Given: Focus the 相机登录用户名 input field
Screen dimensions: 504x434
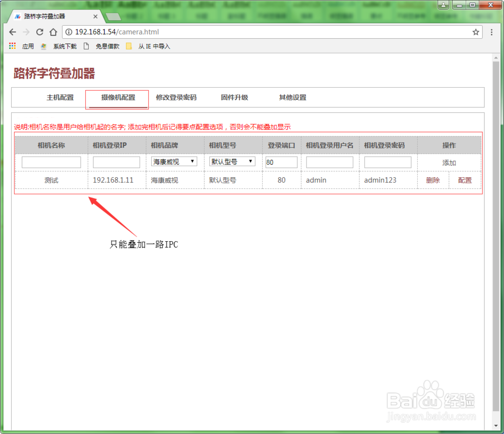Looking at the screenshot, I should click(330, 162).
